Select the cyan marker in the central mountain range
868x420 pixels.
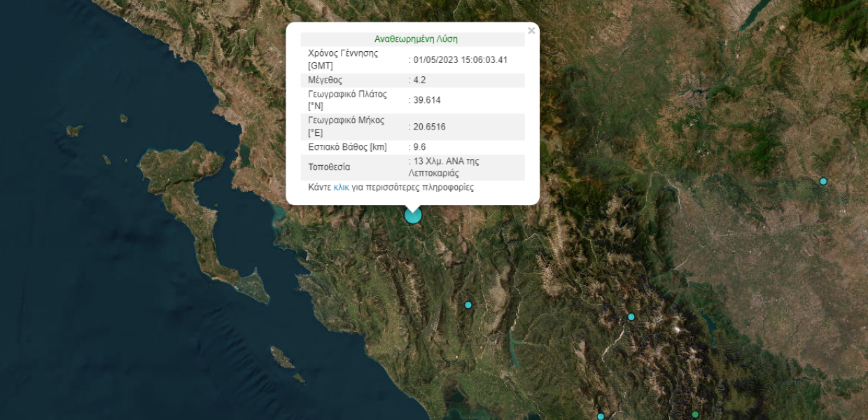[x=631, y=317]
